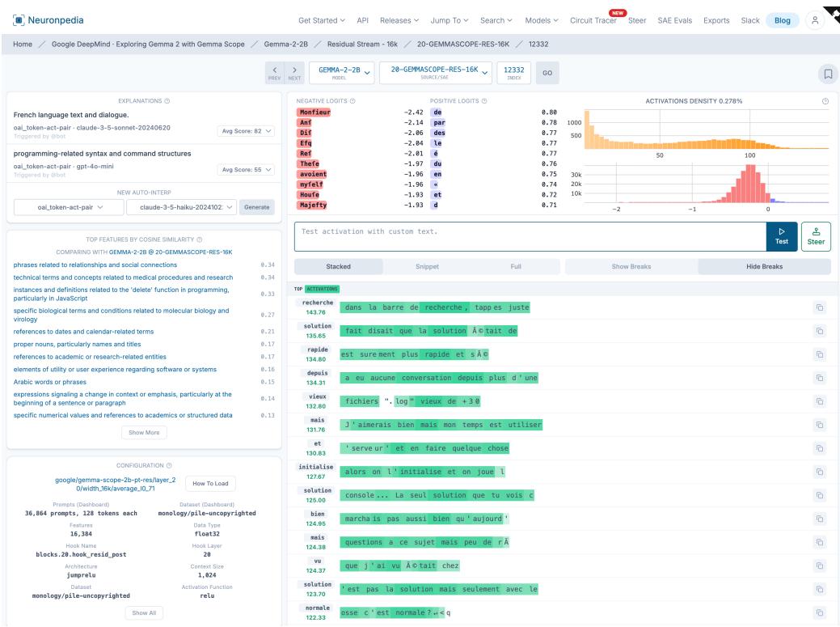
Task: Open the oai_token-act-pair method dropdown
Action: pyautogui.click(x=68, y=207)
